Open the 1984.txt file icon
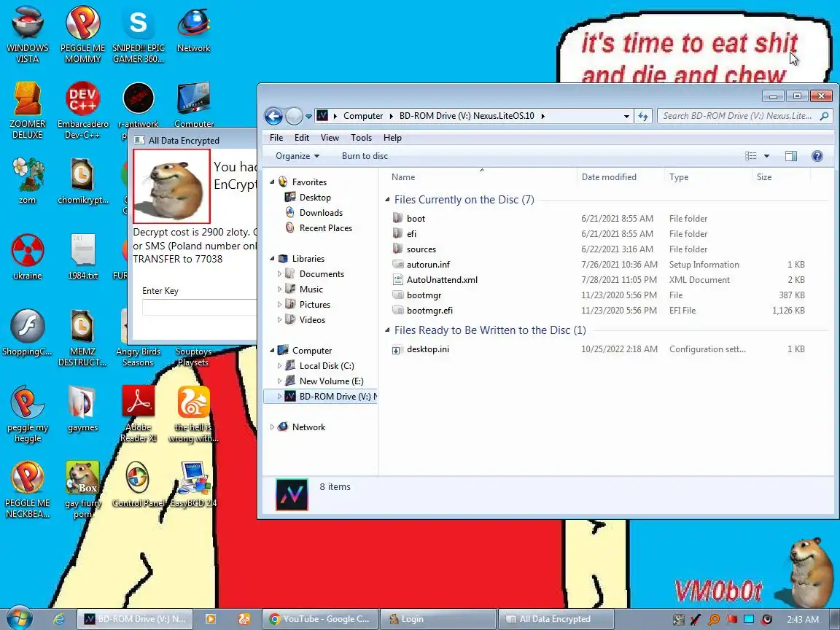Screen dimensions: 840x630 [82, 257]
